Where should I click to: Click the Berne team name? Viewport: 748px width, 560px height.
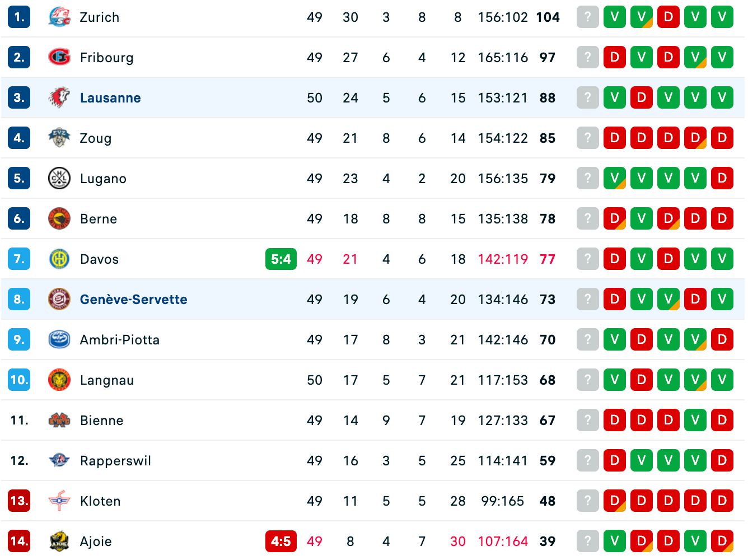tap(99, 219)
